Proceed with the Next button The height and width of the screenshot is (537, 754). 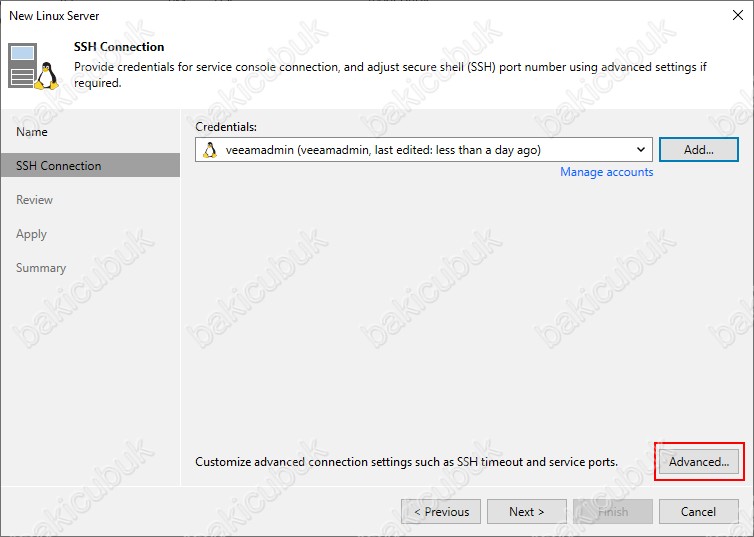click(x=527, y=512)
